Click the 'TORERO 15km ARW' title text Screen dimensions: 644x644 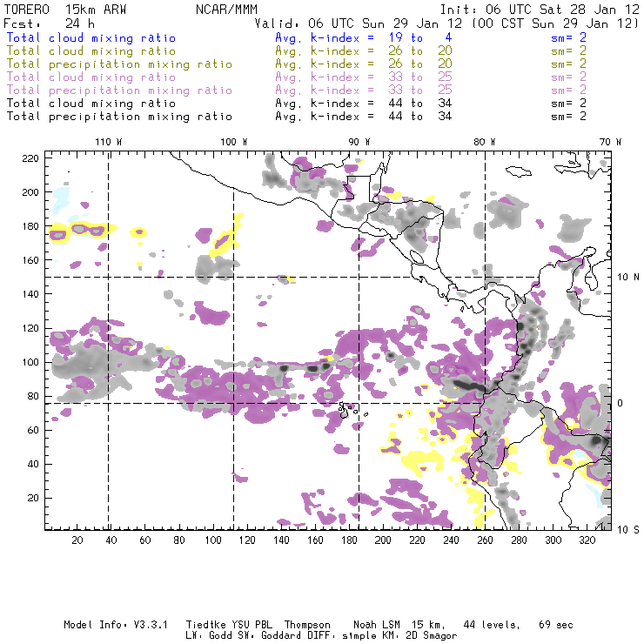click(x=65, y=10)
